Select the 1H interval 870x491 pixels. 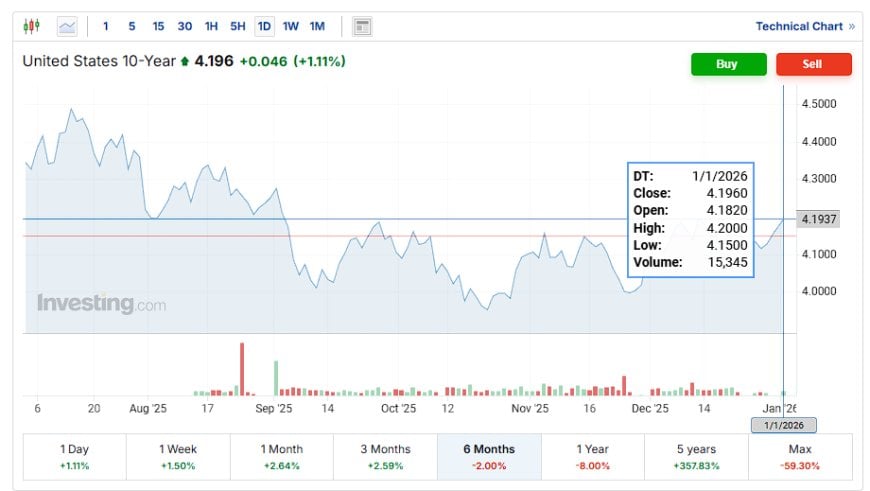click(211, 26)
